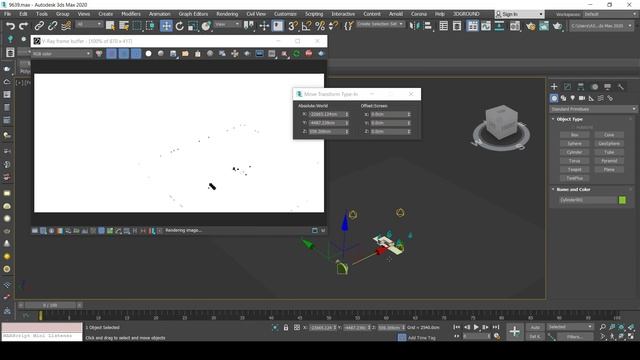Click the Undo arrow icon
The width and height of the screenshot is (640, 360).
click(10, 26)
